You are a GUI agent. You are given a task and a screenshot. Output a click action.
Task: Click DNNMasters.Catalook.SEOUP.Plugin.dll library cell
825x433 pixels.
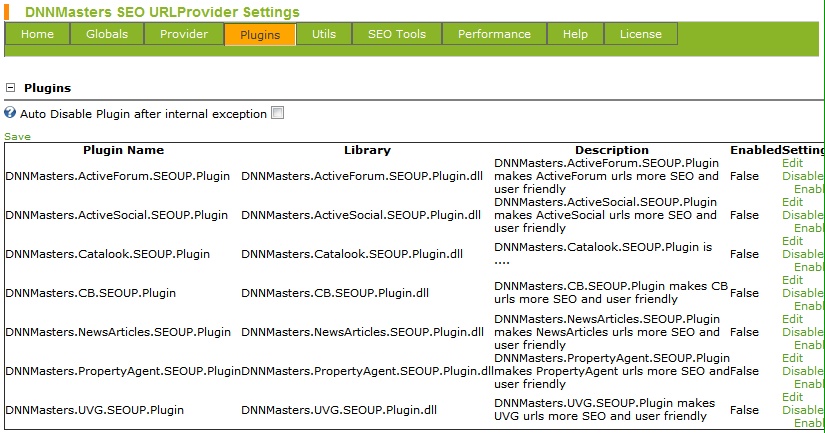click(x=352, y=254)
